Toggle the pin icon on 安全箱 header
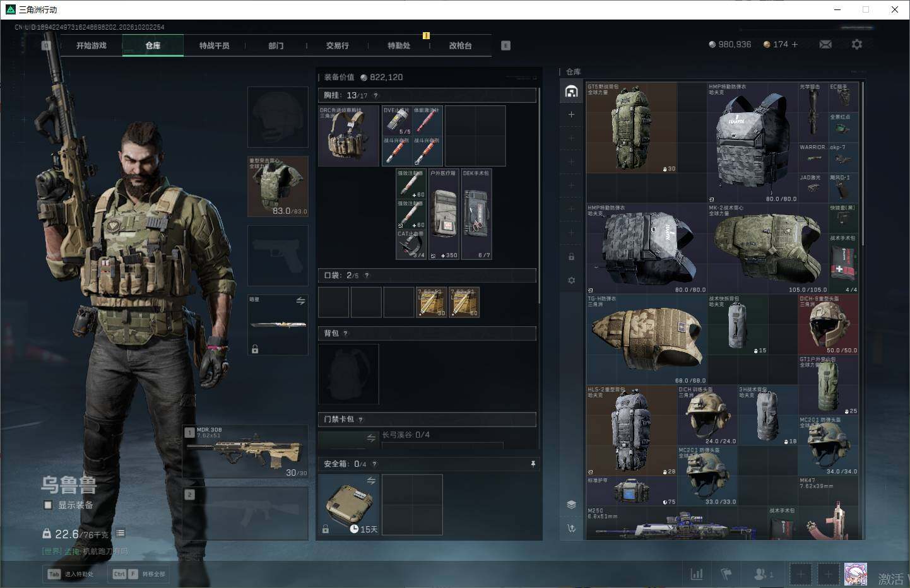The width and height of the screenshot is (910, 588). point(533,464)
